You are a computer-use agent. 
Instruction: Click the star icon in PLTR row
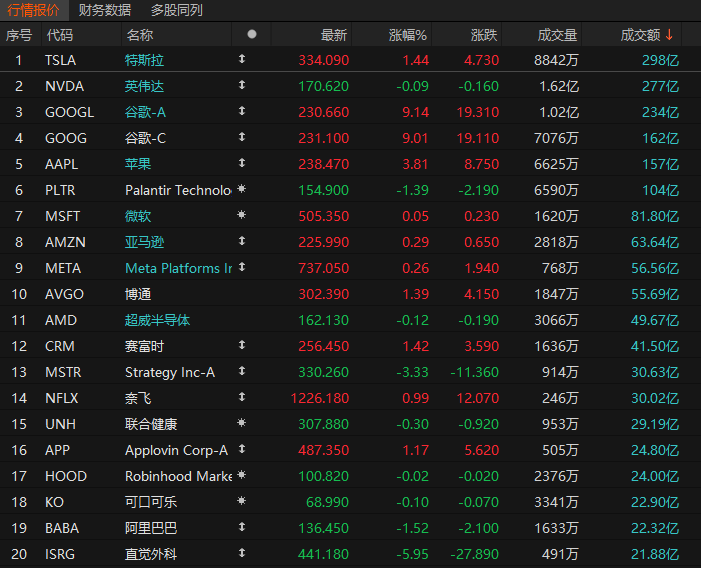[x=241, y=189]
